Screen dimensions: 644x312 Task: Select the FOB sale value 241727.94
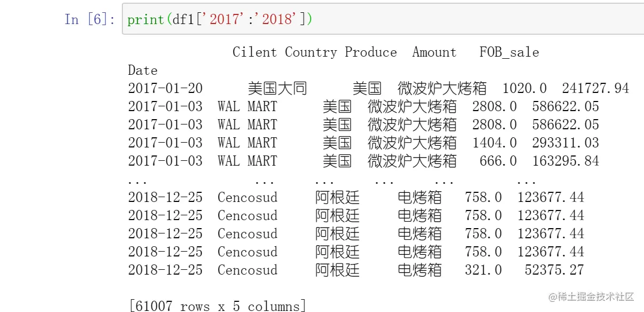[x=595, y=89]
